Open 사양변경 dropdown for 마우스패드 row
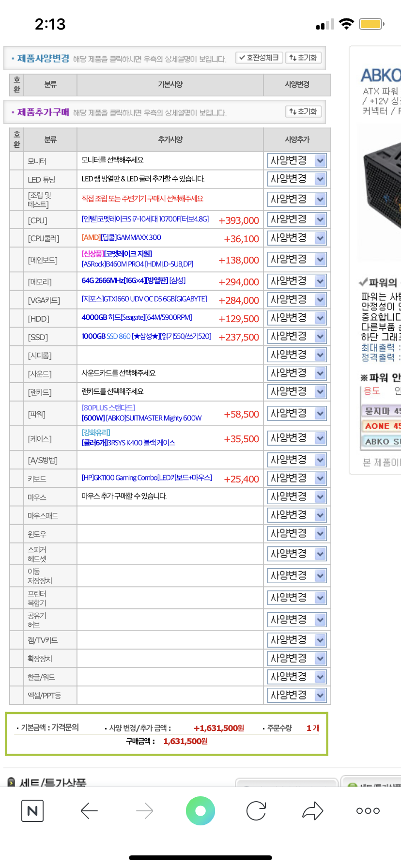The height and width of the screenshot is (868, 401). point(297,515)
